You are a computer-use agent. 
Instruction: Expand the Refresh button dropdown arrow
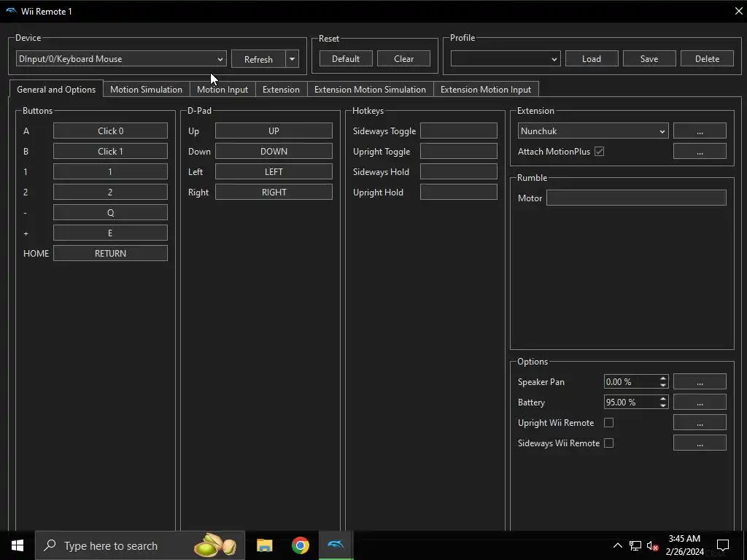292,59
